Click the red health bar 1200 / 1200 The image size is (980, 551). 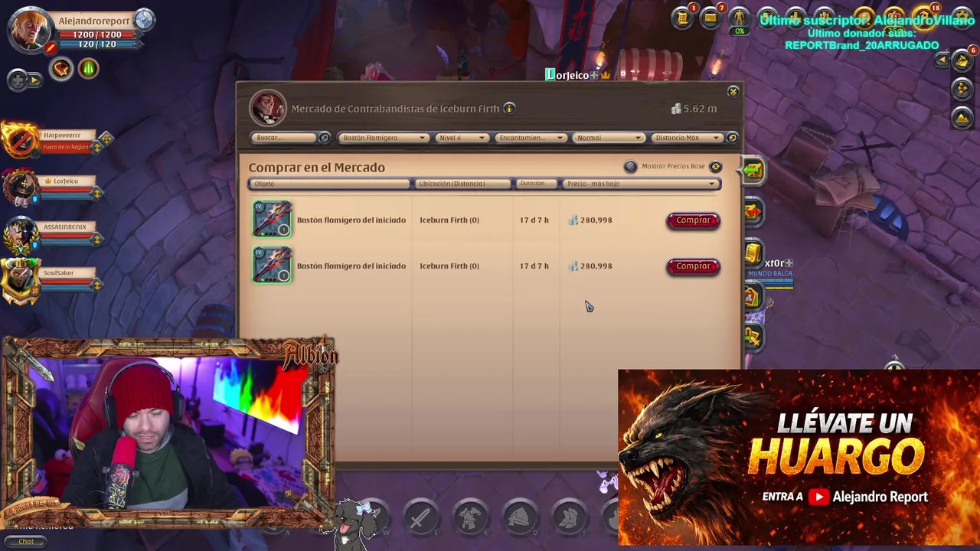point(96,35)
